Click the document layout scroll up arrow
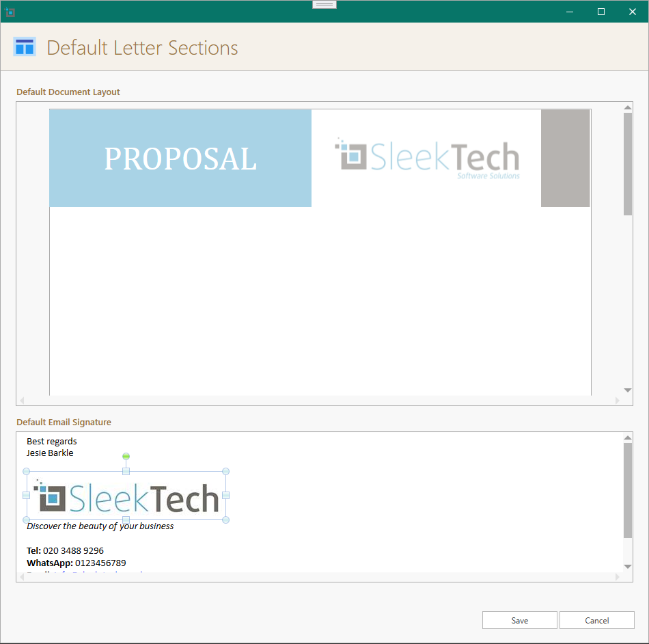This screenshot has height=644, width=649. click(627, 107)
